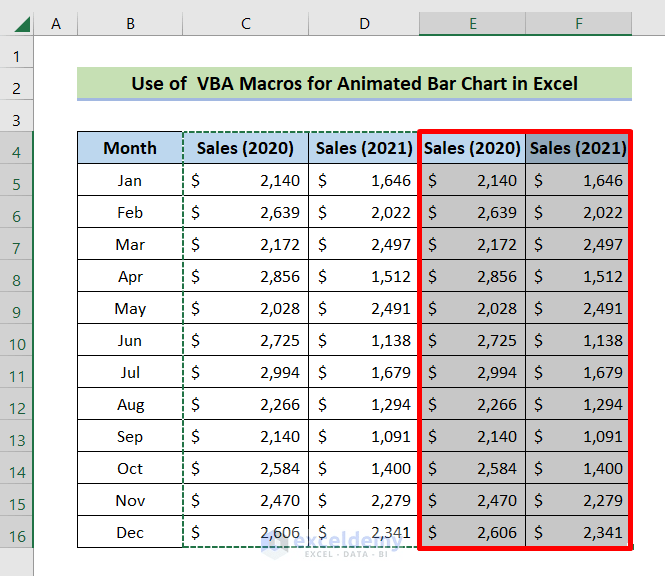Select column D header

pyautogui.click(x=364, y=24)
